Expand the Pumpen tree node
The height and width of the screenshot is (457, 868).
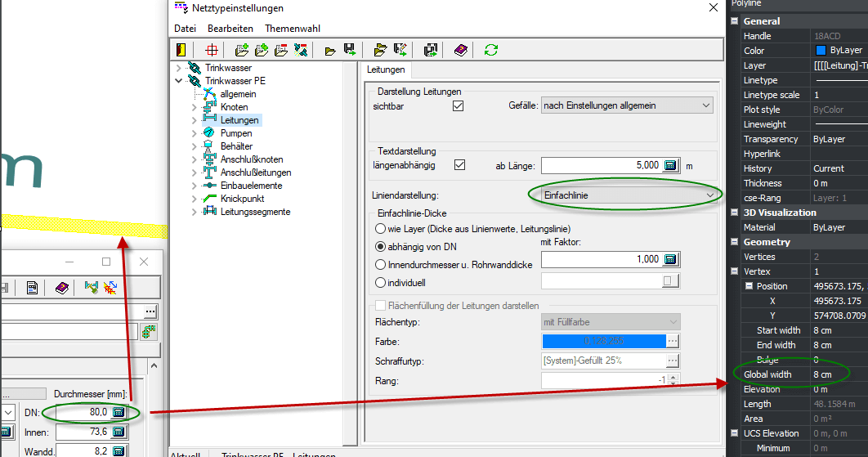coord(194,133)
